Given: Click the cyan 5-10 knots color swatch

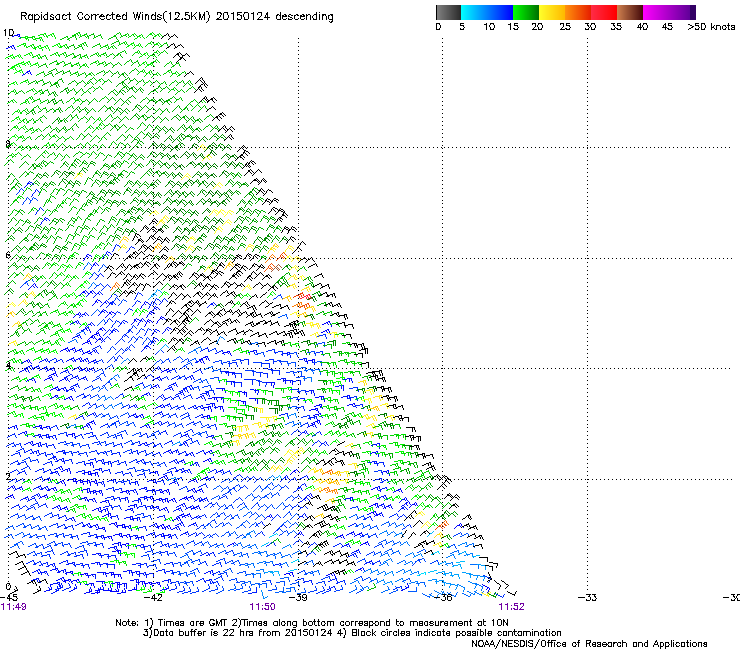Looking at the screenshot, I should tap(474, 12).
